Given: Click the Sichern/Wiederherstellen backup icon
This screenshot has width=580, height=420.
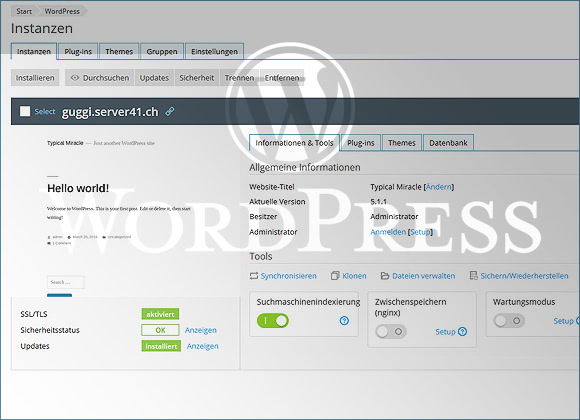Looking at the screenshot, I should (x=473, y=276).
